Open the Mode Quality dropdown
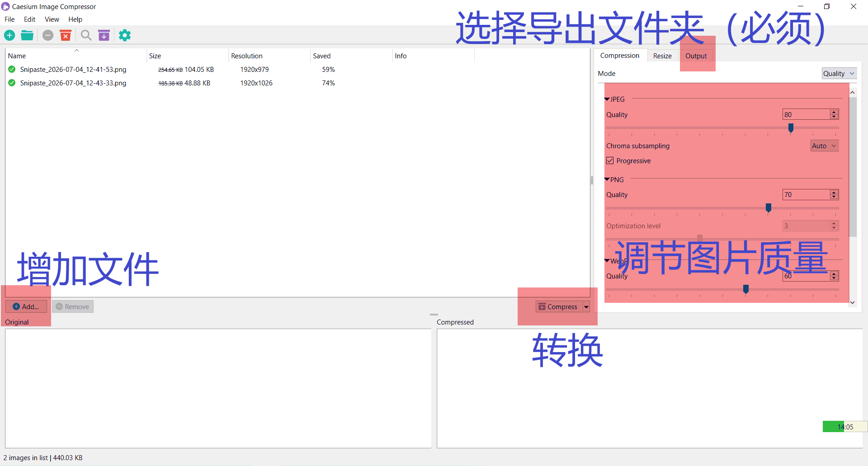This screenshot has width=868, height=466. (839, 74)
